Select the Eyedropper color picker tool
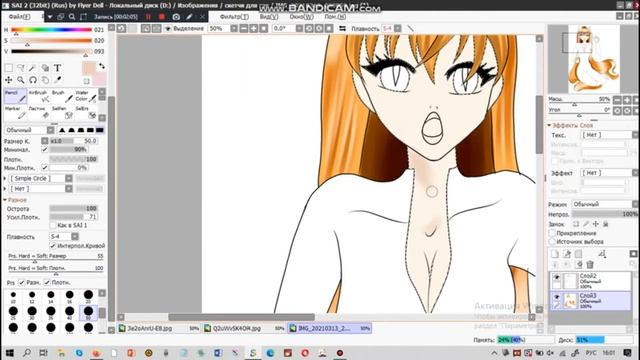The width and height of the screenshot is (640, 360). click(x=58, y=80)
